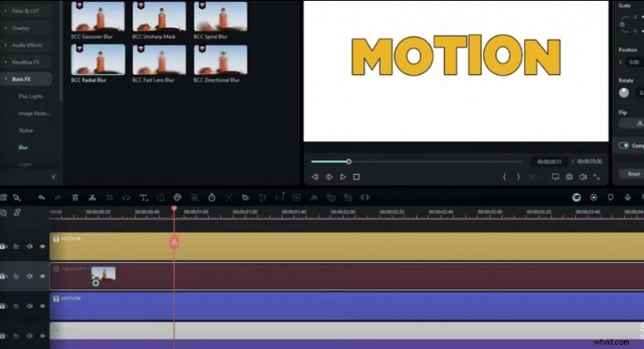Expand the Filter & LUT category
644x349 pixels.
[29, 10]
